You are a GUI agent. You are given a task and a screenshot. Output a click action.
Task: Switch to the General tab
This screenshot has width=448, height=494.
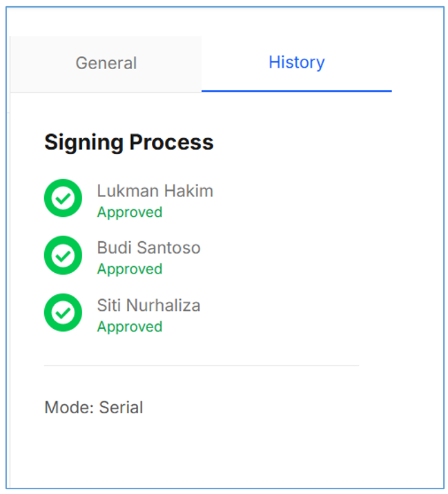[106, 63]
